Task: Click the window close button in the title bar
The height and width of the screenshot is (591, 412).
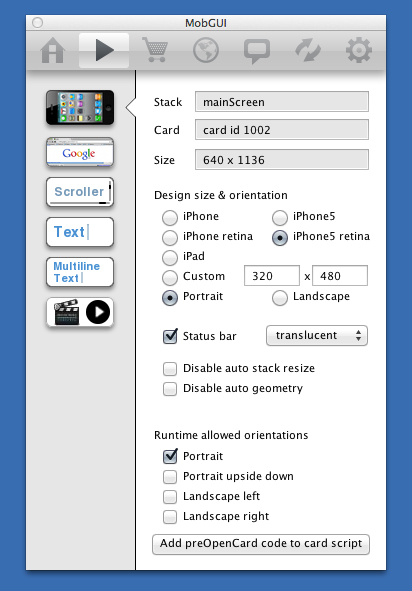Action: [x=37, y=23]
